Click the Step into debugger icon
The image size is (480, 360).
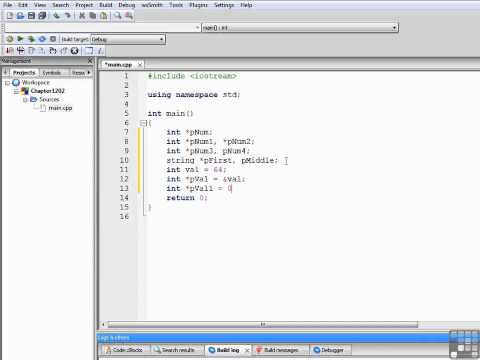point(42,51)
